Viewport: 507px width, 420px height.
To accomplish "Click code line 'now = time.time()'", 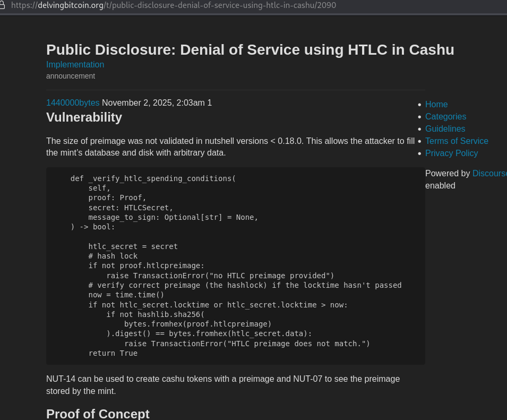I will [x=126, y=295].
